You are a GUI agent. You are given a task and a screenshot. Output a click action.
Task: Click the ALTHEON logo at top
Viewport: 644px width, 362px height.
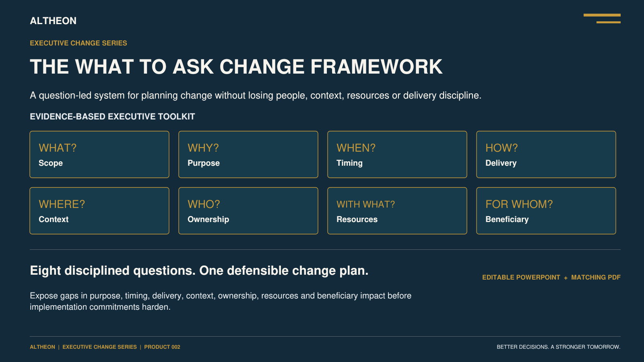[53, 21]
